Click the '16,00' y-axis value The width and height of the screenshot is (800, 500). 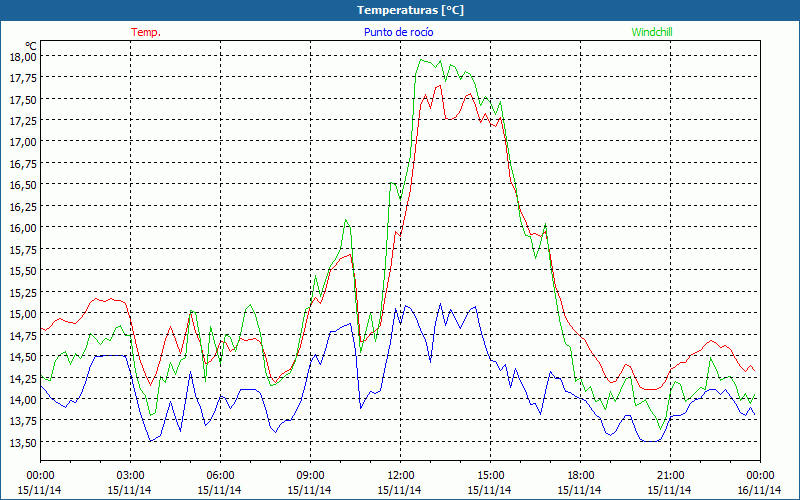[x=23, y=228]
